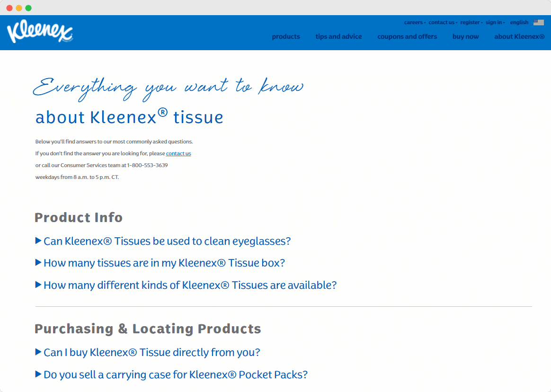
Task: Open the tips and advice menu
Action: (x=338, y=36)
